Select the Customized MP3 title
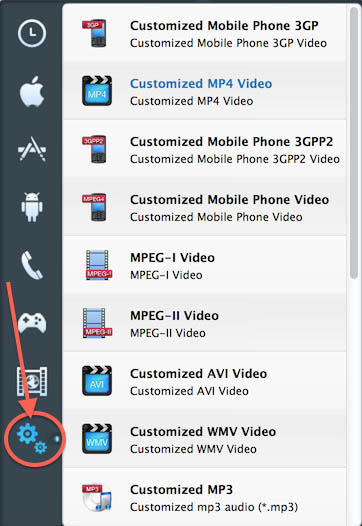Screen dimensions: 362x526 pyautogui.click(x=182, y=490)
